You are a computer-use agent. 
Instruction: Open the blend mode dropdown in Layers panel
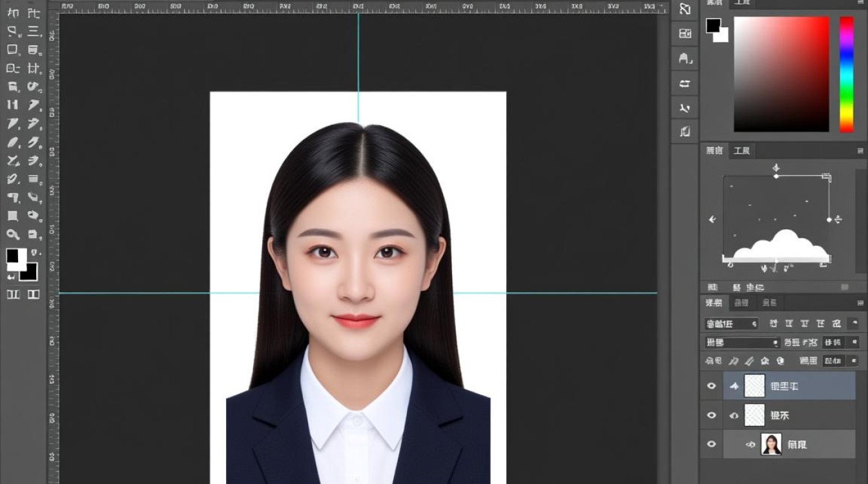[x=742, y=343]
